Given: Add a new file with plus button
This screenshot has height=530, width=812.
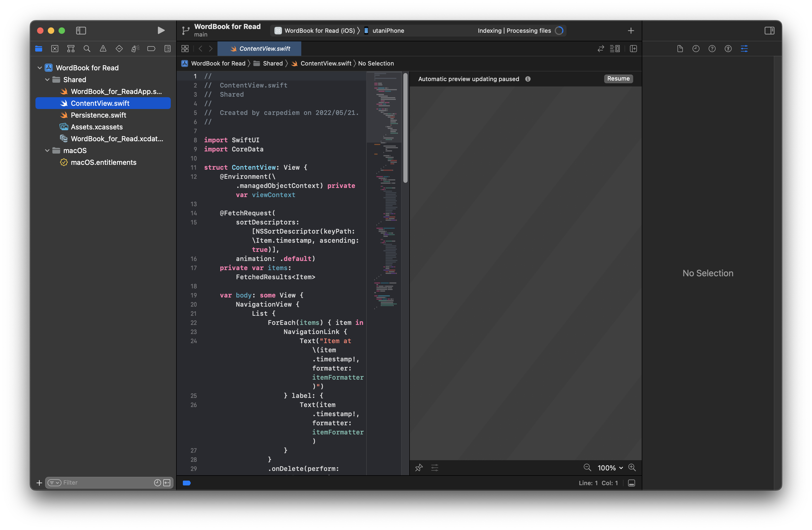Looking at the screenshot, I should click(39, 482).
